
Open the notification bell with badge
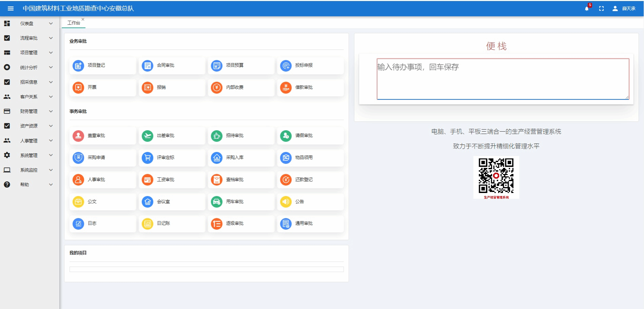[587, 8]
